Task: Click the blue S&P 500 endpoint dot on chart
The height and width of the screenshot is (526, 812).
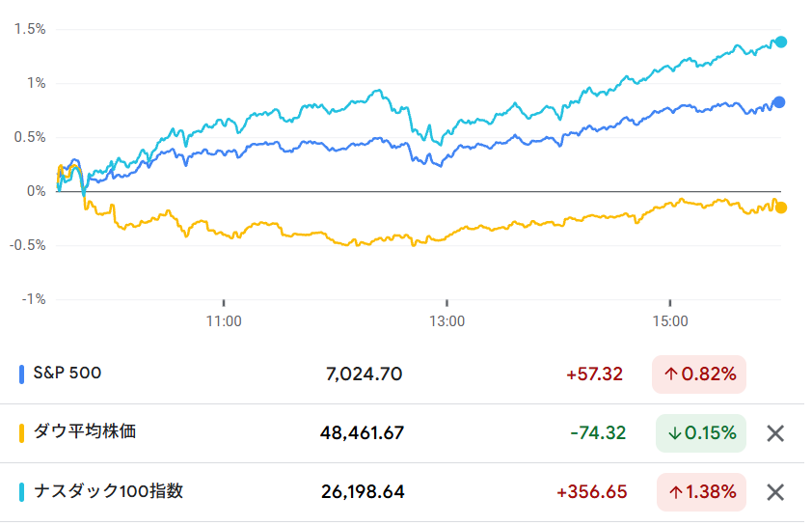Action: click(x=779, y=102)
